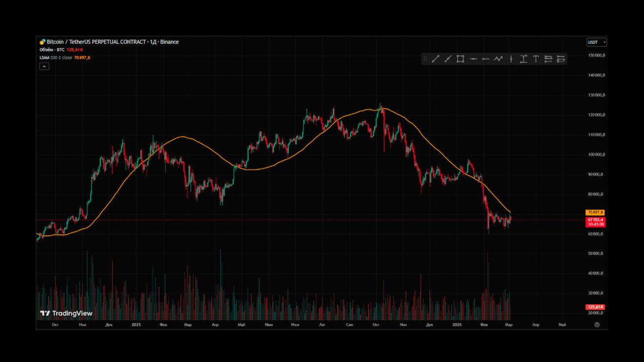Image resolution: width=644 pixels, height=362 pixels.
Task: Select the Vertical Line tool
Action: tap(511, 59)
